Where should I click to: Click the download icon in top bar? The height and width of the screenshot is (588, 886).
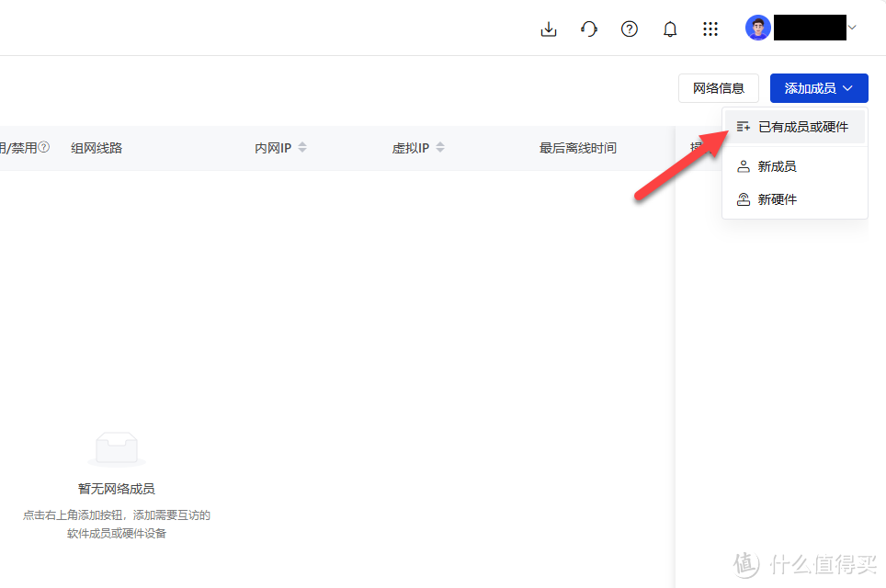click(549, 29)
